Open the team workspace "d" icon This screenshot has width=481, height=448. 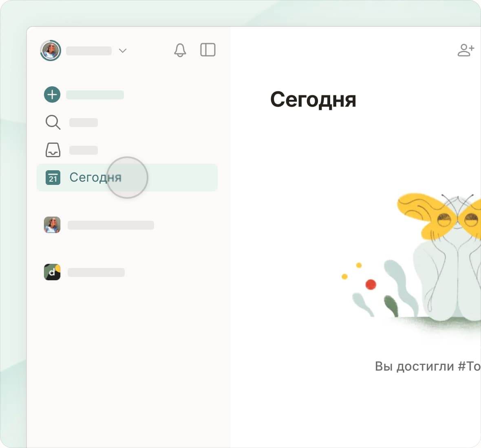click(52, 272)
